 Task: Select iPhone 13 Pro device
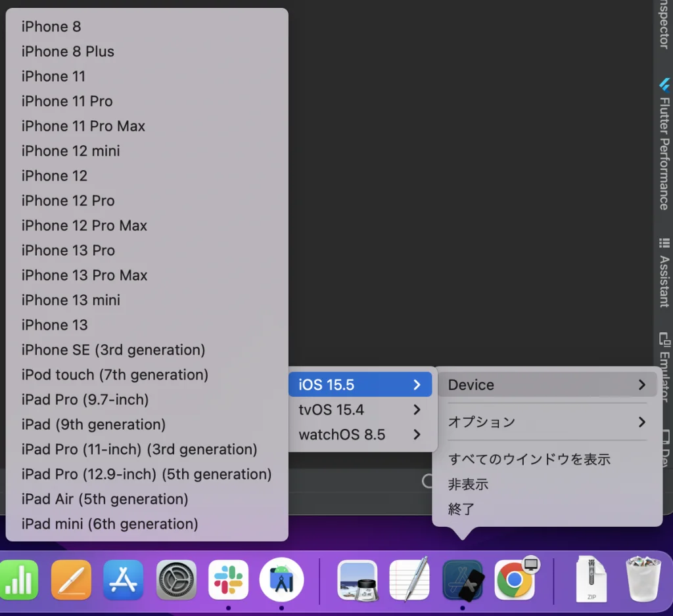pyautogui.click(x=147, y=250)
